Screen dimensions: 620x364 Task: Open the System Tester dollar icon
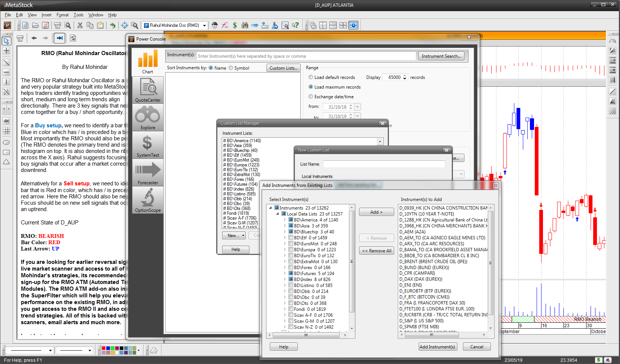click(235, 25)
